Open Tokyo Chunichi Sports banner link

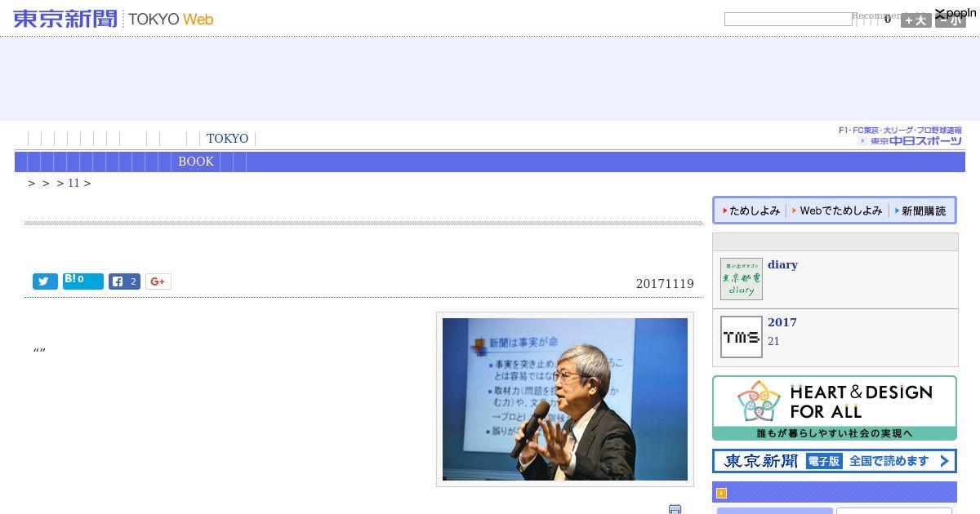[900, 136]
